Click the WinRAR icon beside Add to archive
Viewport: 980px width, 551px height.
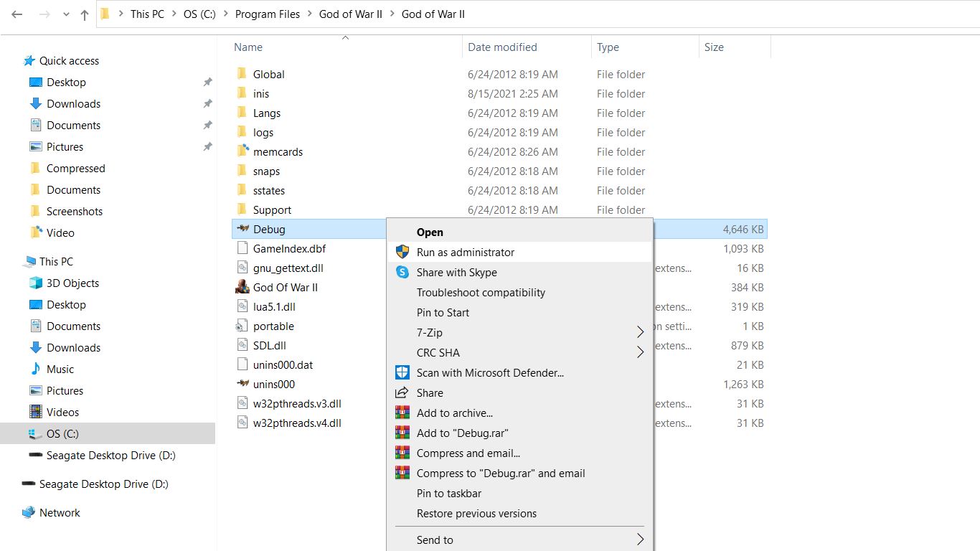(402, 413)
